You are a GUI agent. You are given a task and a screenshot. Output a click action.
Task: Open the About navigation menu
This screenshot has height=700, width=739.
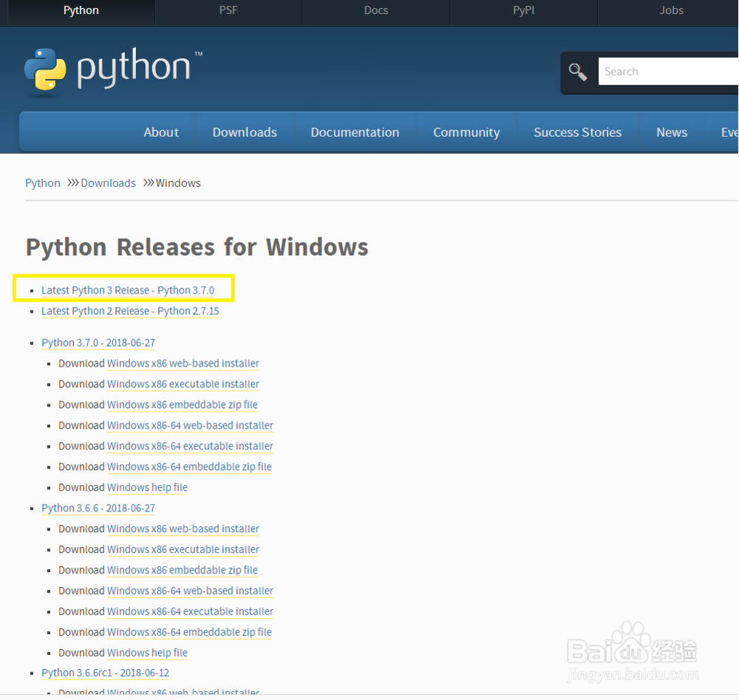(x=161, y=132)
